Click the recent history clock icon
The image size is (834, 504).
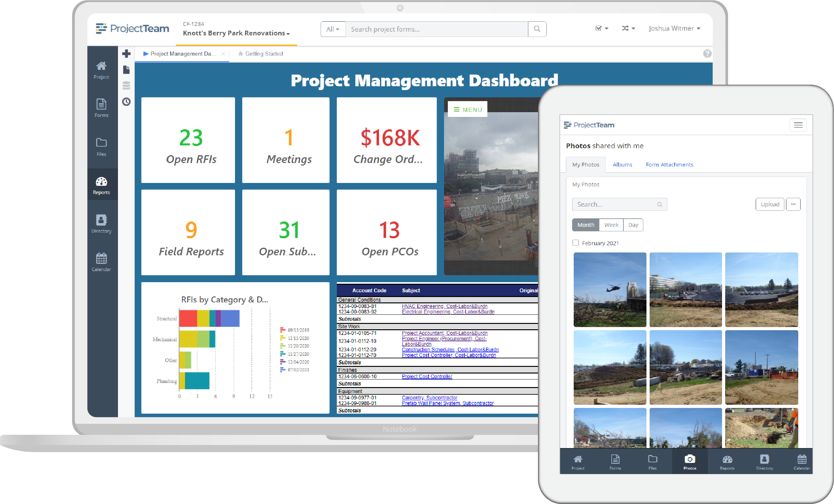click(x=126, y=101)
